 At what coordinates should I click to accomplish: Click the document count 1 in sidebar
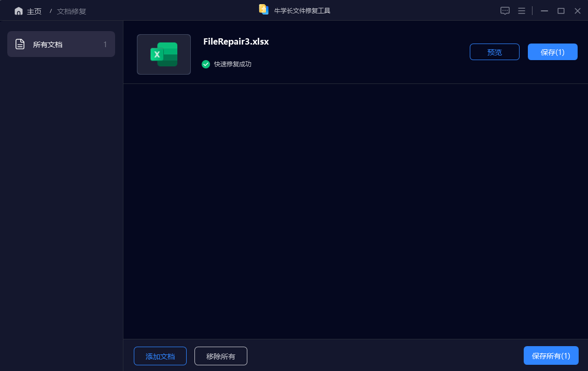tap(105, 45)
